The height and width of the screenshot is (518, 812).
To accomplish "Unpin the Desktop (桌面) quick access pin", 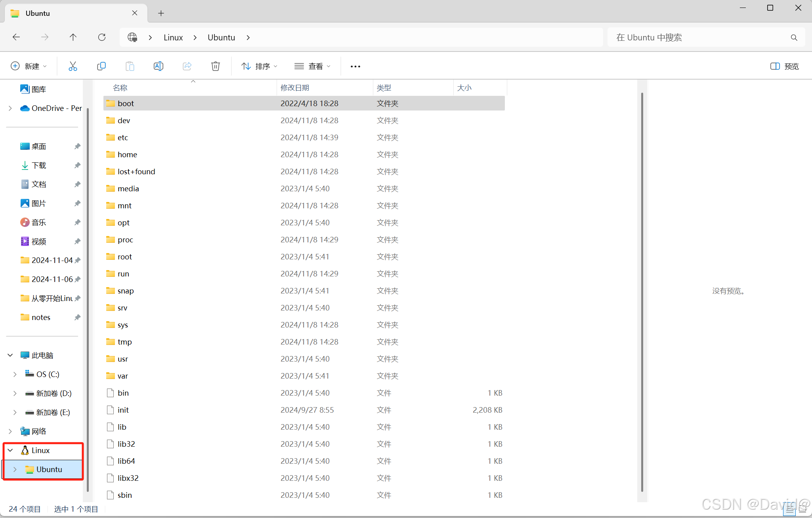I will click(x=77, y=147).
